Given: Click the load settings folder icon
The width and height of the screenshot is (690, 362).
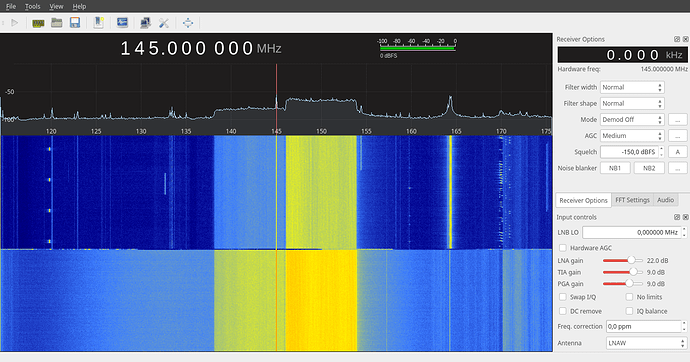Looking at the screenshot, I should (x=57, y=22).
